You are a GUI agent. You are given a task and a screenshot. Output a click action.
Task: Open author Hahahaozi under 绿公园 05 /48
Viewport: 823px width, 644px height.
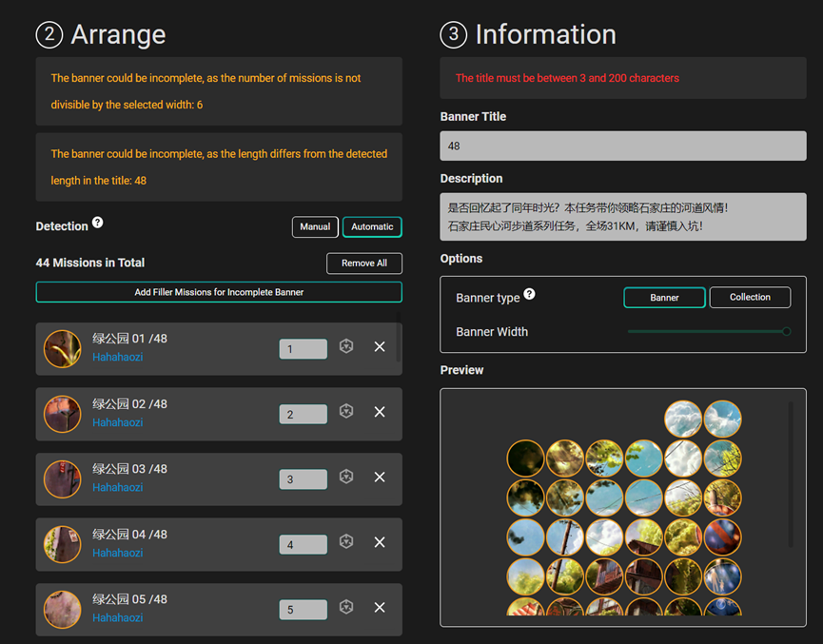coord(118,617)
